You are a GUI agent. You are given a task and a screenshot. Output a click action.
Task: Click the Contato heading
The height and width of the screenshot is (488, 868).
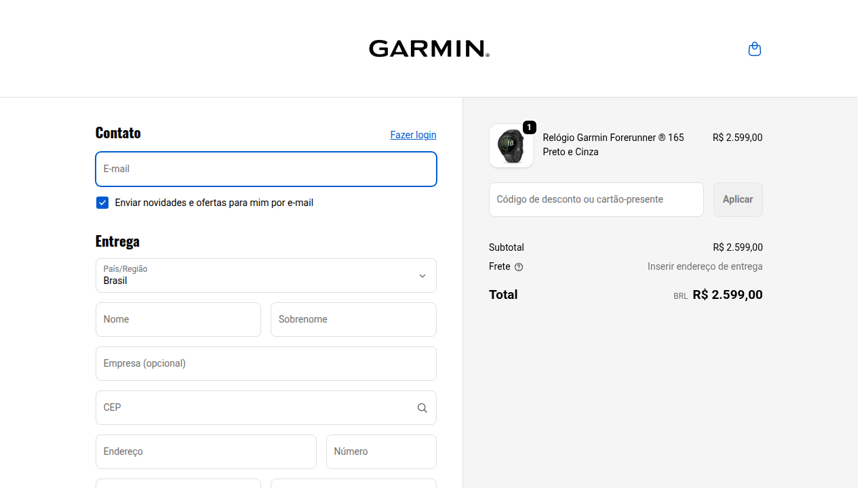[118, 133]
